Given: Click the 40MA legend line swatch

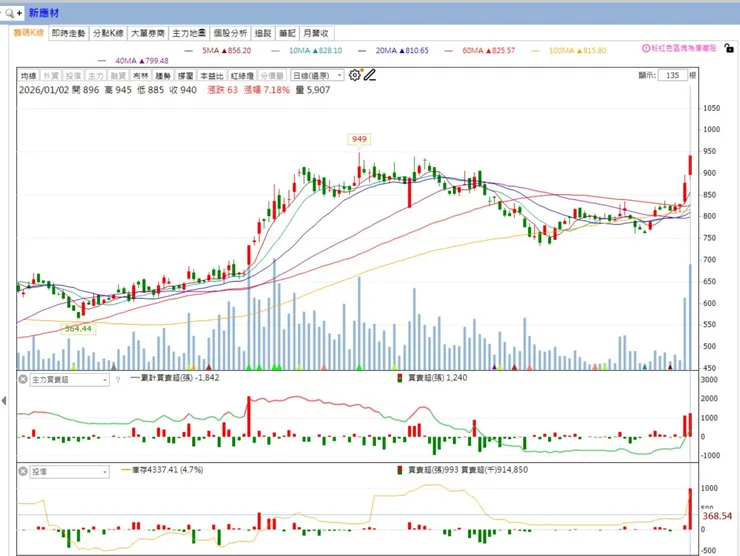Looking at the screenshot, I should 101,61.
